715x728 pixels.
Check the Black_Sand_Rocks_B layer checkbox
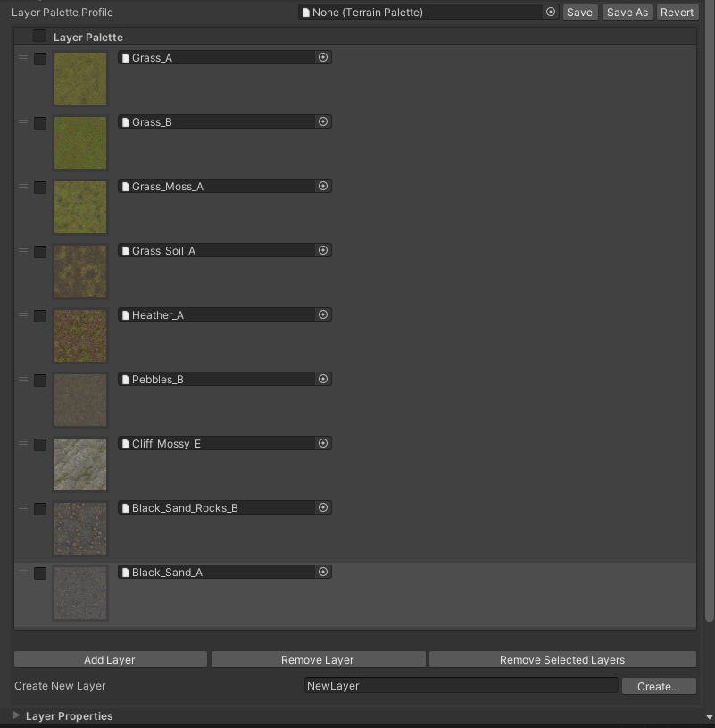coord(40,509)
